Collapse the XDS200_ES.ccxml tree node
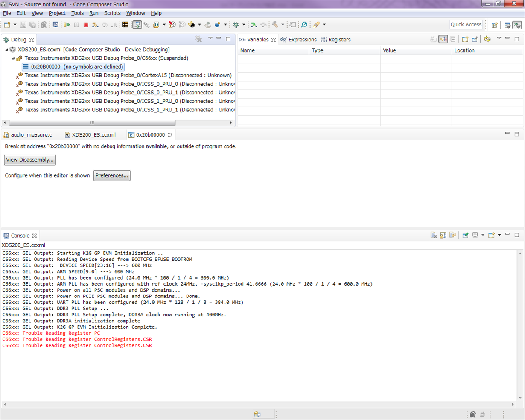 (6, 50)
